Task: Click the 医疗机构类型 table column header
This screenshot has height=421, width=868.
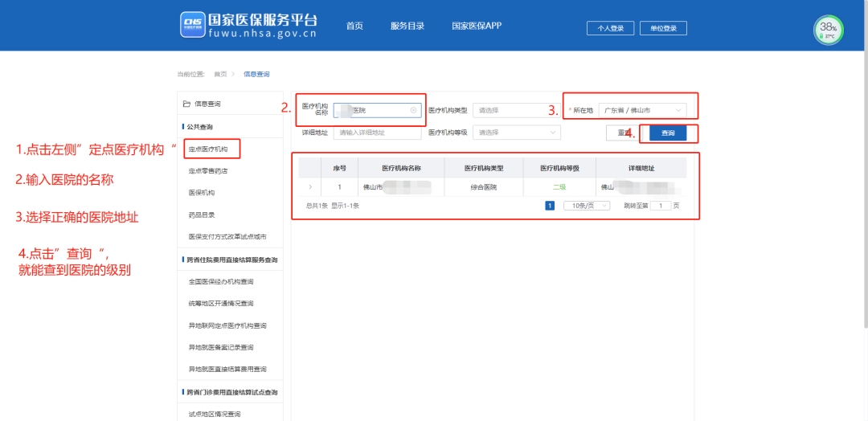Action: [x=484, y=168]
